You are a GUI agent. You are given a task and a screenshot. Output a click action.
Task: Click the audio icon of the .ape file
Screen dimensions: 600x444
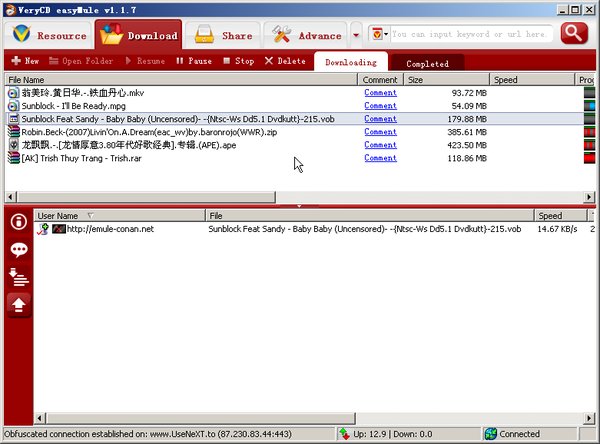(14, 145)
